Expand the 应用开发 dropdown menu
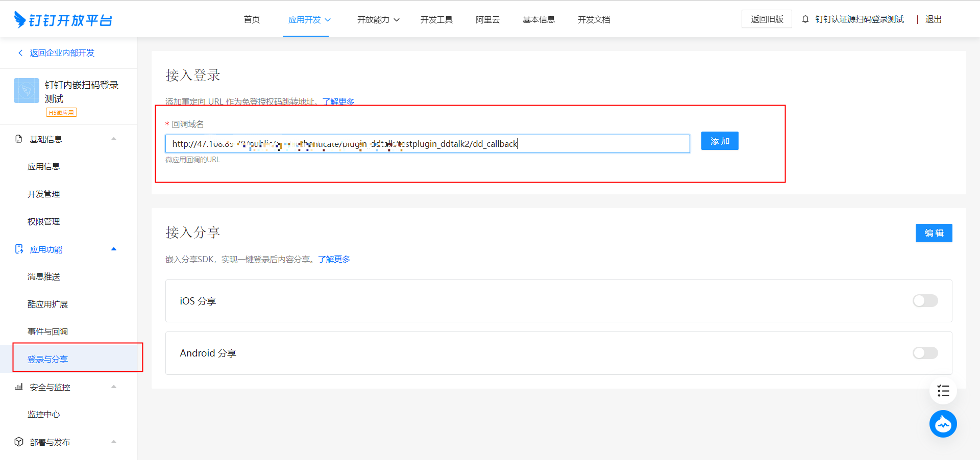980x460 pixels. (x=309, y=19)
